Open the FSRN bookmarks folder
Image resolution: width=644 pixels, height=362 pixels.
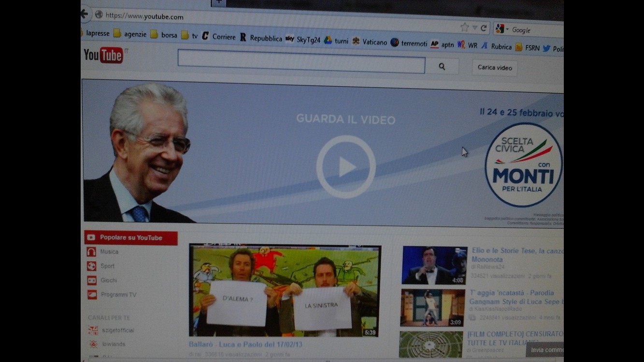[x=528, y=47]
